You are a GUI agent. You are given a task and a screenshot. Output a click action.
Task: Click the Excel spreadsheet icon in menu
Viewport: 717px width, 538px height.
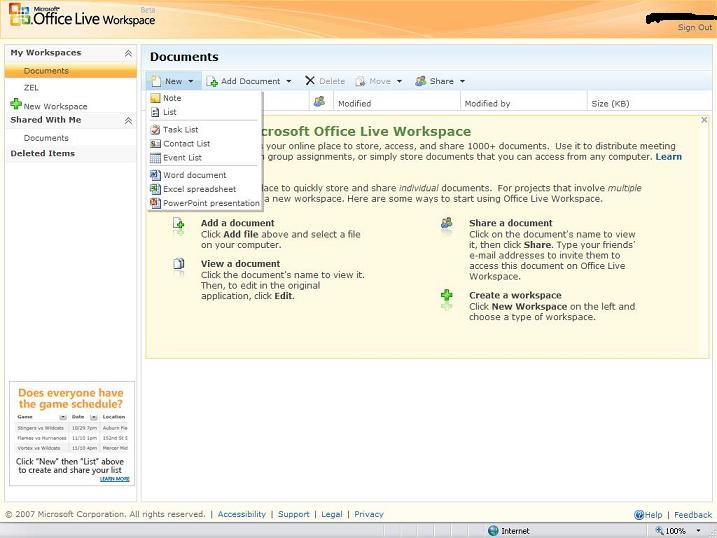tap(155, 189)
